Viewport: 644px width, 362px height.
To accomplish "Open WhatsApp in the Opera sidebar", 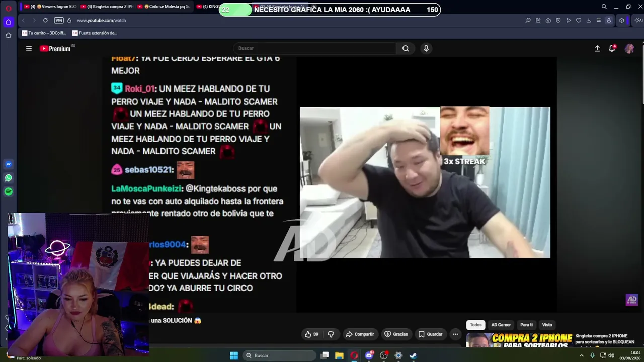I will tap(8, 178).
